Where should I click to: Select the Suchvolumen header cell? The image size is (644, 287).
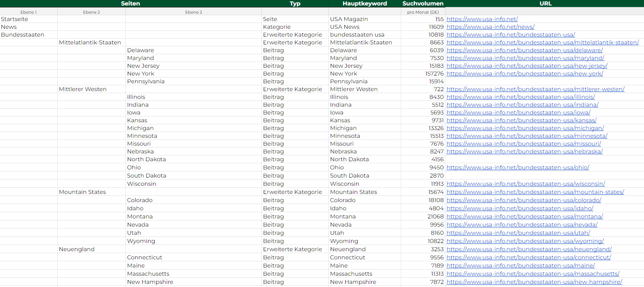point(423,4)
